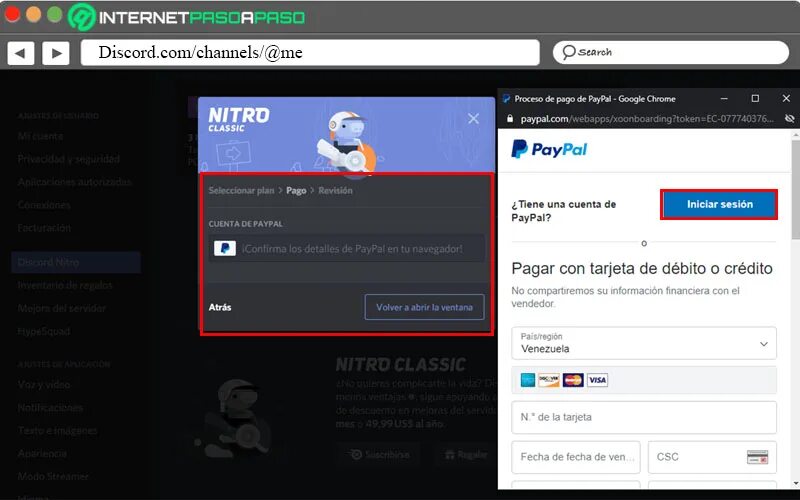Click the paypal.com URL in the popup window
This screenshot has height=500, width=800.
point(647,118)
